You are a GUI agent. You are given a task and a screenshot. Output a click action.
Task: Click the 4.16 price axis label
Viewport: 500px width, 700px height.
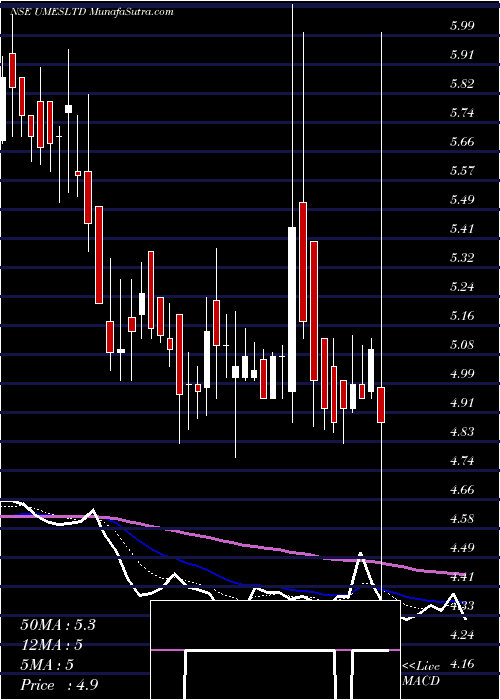pyautogui.click(x=462, y=664)
